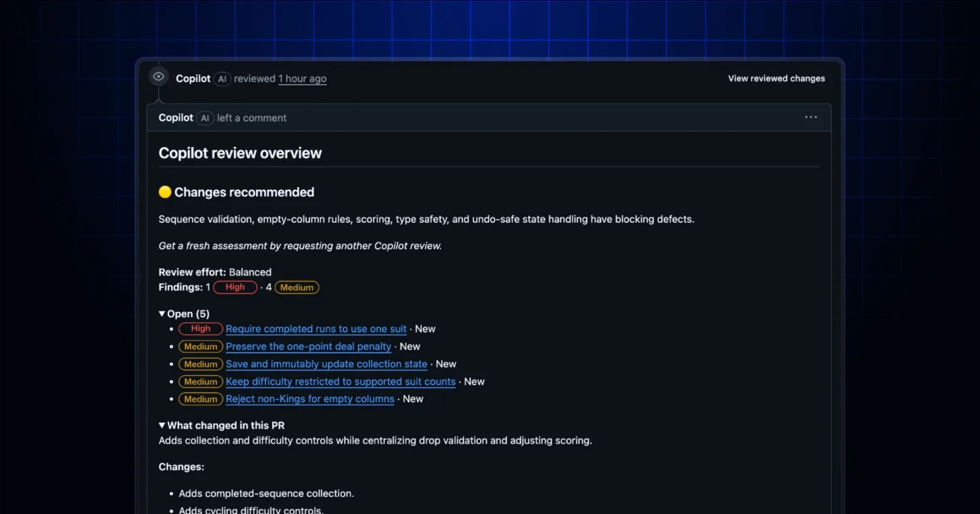Screen dimensions: 980x514
Task: Click the Copilot author name in the comment header
Action: (176, 118)
